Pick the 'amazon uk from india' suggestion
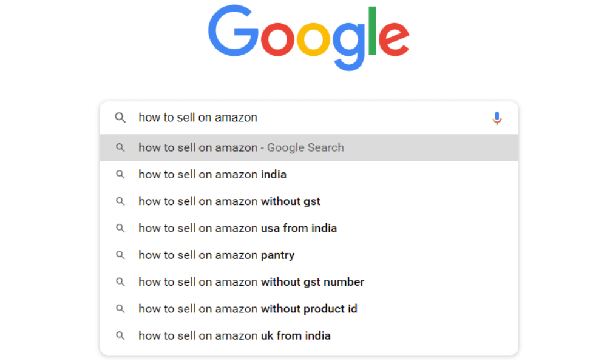This screenshot has height=364, width=607. (x=234, y=335)
